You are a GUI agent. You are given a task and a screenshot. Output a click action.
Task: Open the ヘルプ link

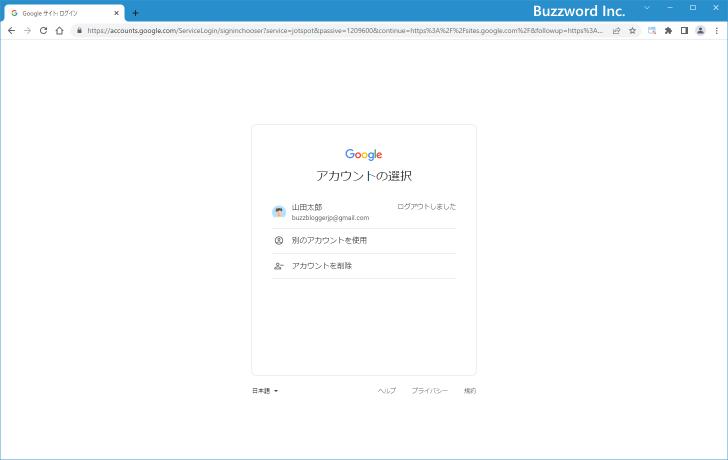[x=387, y=391]
